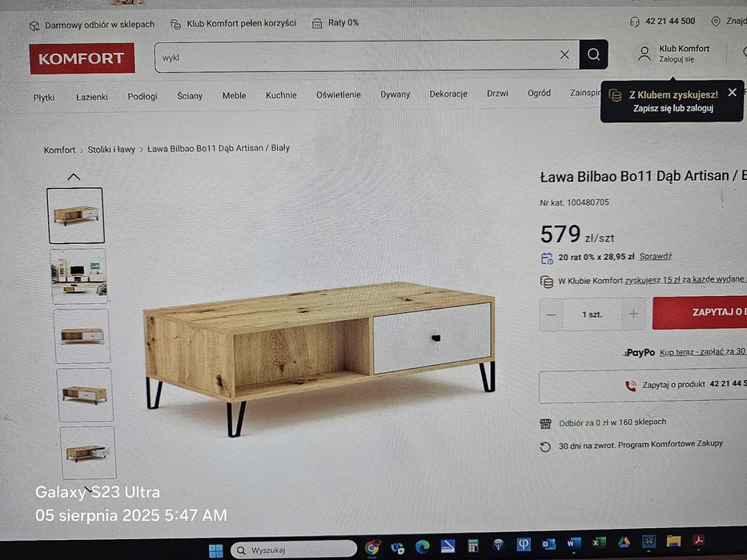Click the Sprawdź installment link
The image size is (747, 560).
[x=655, y=256]
